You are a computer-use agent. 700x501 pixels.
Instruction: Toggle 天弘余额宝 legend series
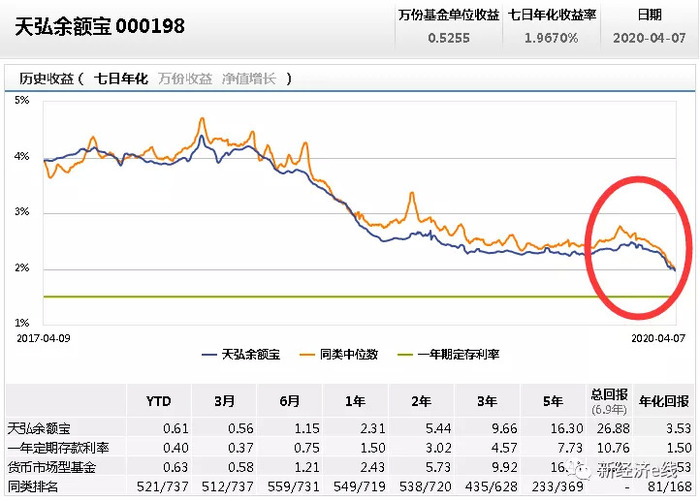click(241, 355)
